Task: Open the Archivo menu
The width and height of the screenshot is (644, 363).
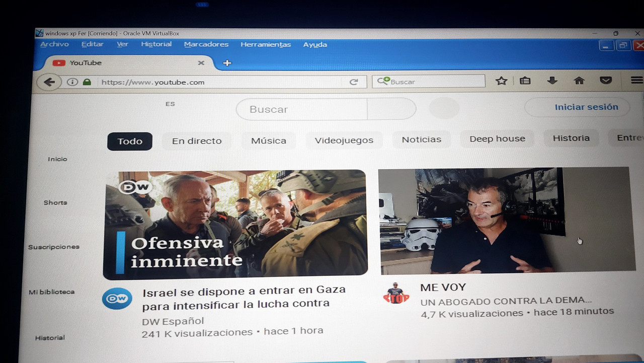Action: click(x=54, y=44)
